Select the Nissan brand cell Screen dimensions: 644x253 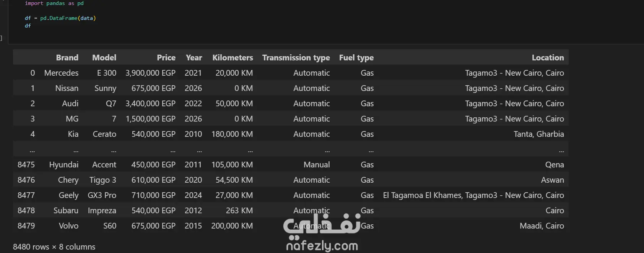(67, 88)
